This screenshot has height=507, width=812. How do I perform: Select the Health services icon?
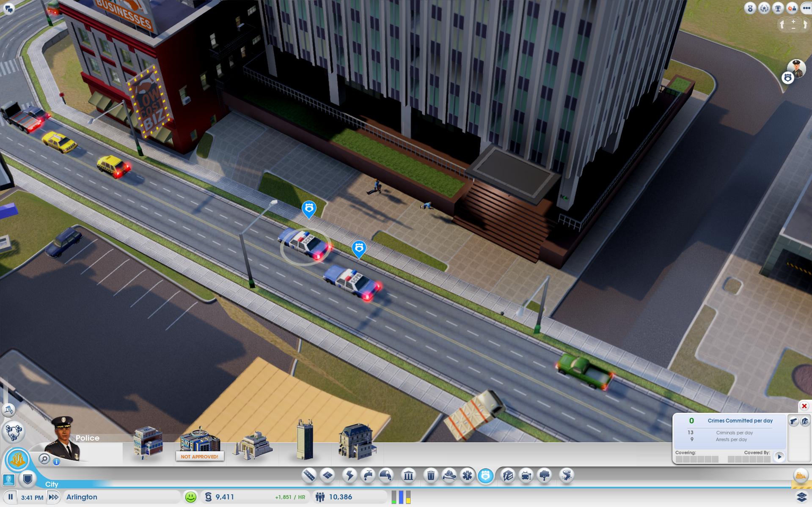467,476
